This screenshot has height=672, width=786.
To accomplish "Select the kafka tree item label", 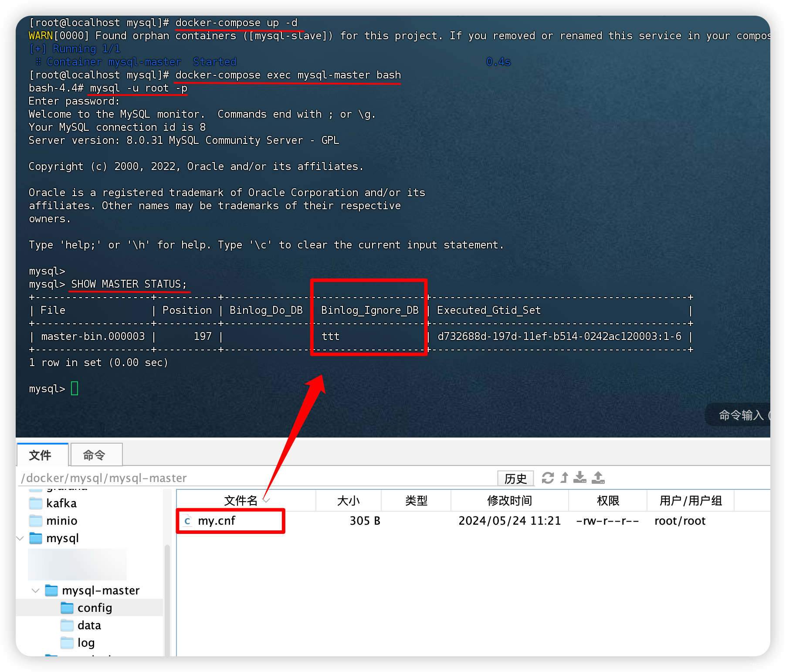I will 61,503.
